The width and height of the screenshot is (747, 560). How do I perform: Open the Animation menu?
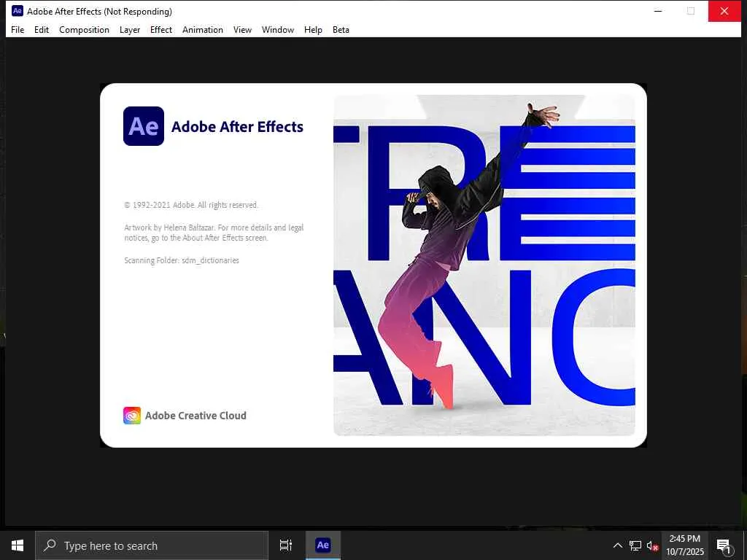coord(203,29)
